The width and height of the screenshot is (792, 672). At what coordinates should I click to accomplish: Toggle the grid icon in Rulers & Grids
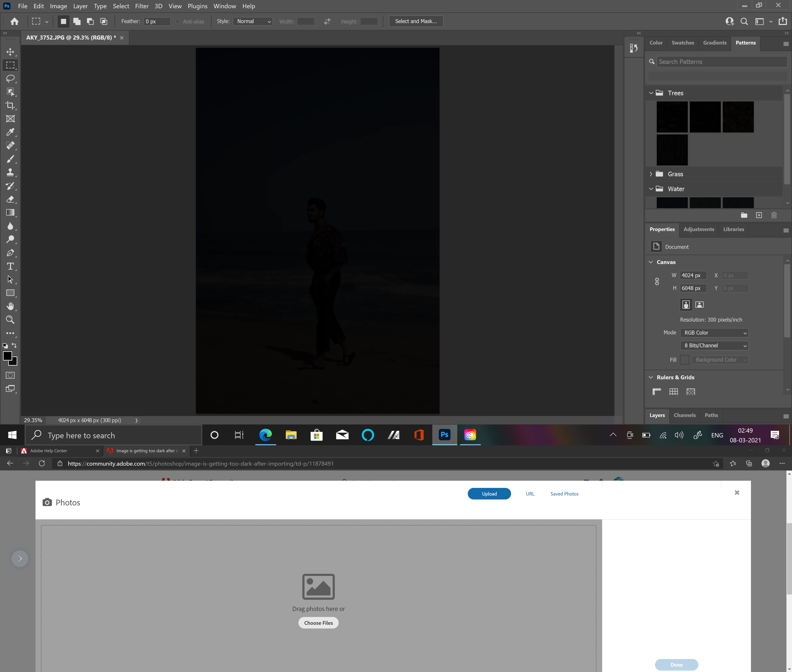tap(673, 392)
